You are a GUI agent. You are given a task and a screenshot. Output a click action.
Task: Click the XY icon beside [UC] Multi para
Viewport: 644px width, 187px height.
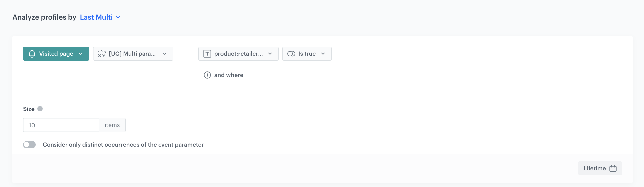(x=102, y=54)
